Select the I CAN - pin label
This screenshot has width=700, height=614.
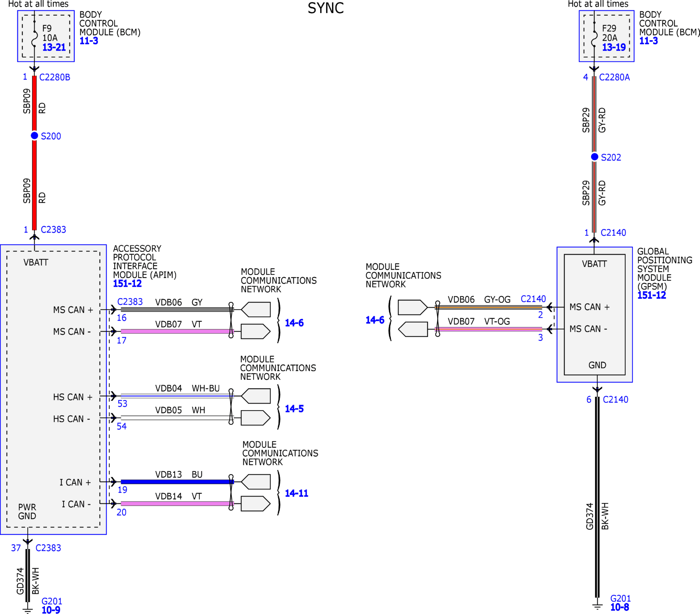76,504
